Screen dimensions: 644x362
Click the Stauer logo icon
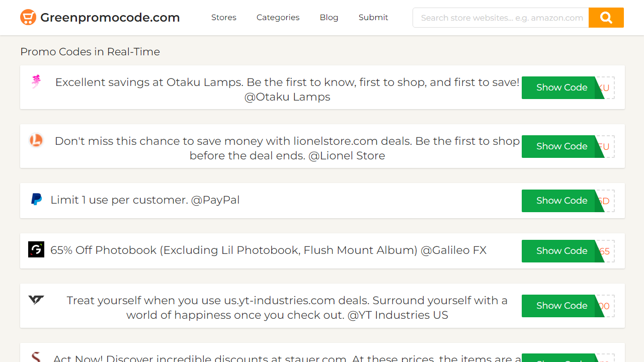point(36,357)
